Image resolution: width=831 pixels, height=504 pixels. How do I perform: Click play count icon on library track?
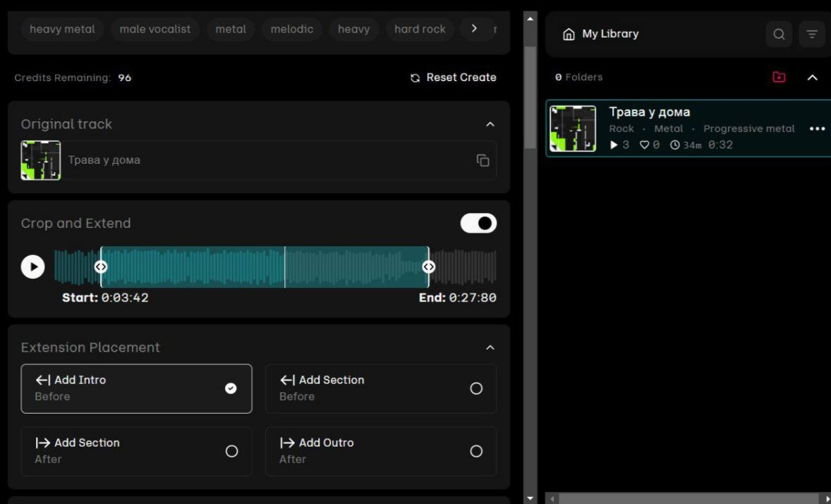614,145
